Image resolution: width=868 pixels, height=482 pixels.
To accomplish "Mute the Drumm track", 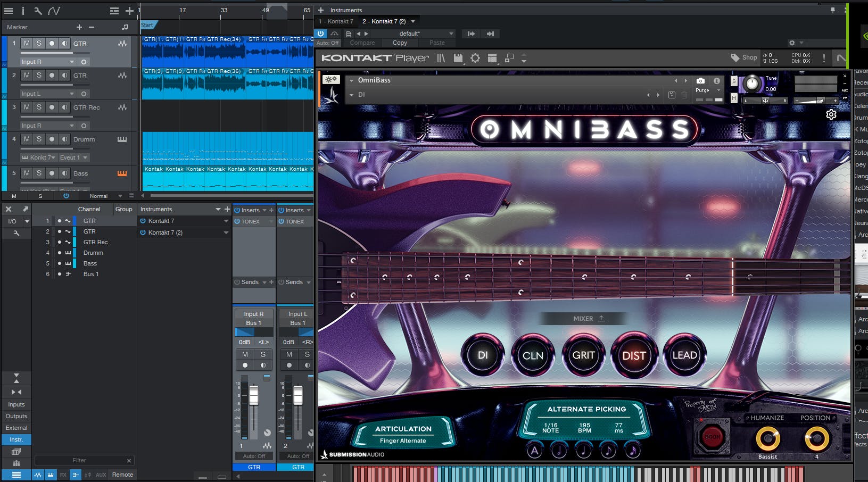I will [27, 139].
